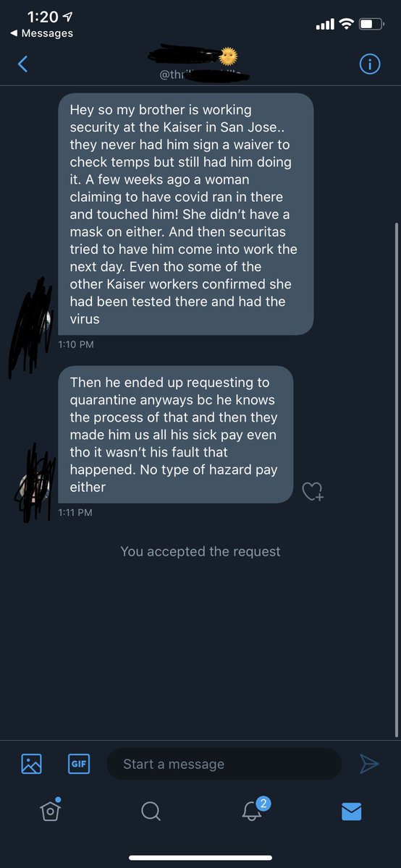Open the GIF picker
The width and height of the screenshot is (401, 868).
coord(78,764)
